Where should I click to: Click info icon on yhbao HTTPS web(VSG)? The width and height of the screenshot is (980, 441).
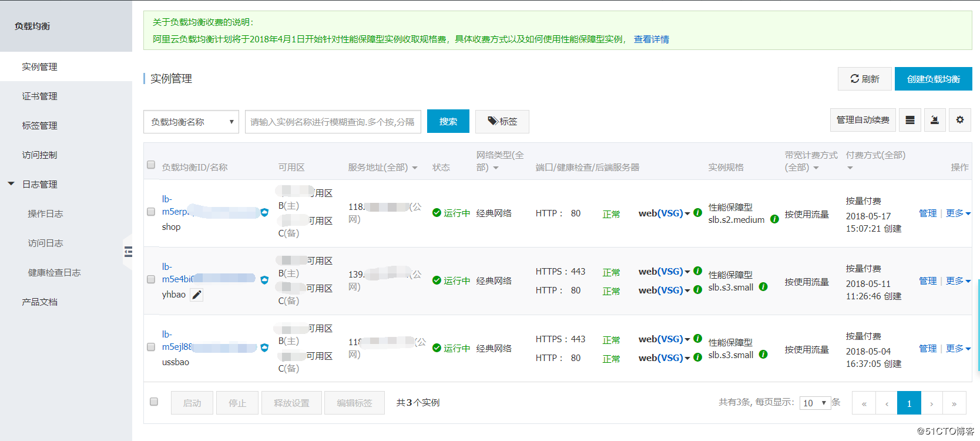[x=697, y=271]
